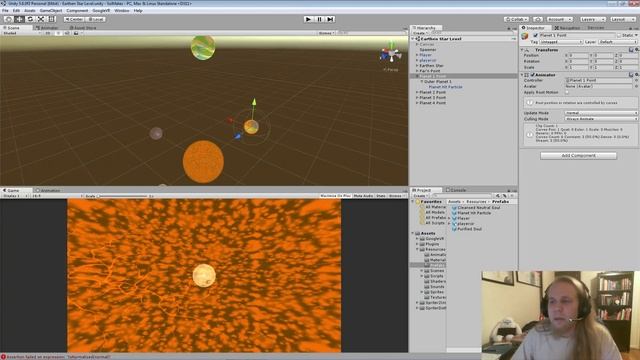Toggle Maximize On Play
Image resolution: width=640 pixels, height=360 pixels.
pos(335,196)
